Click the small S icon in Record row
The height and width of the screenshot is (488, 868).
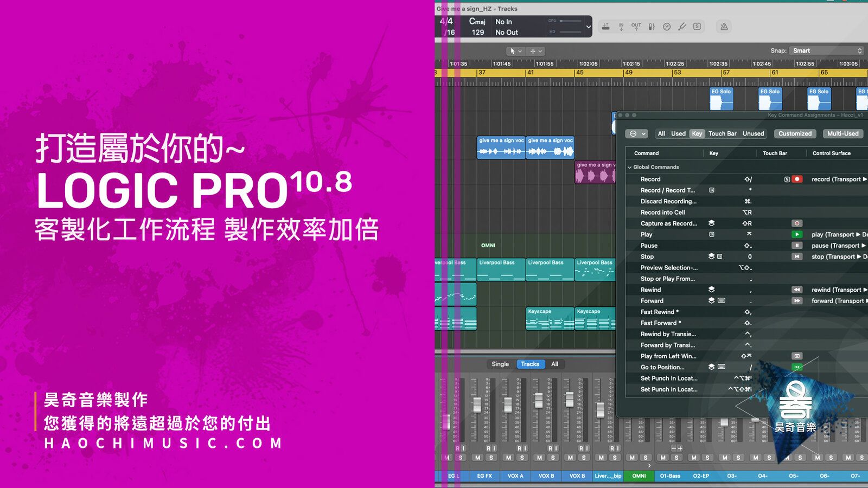click(787, 179)
